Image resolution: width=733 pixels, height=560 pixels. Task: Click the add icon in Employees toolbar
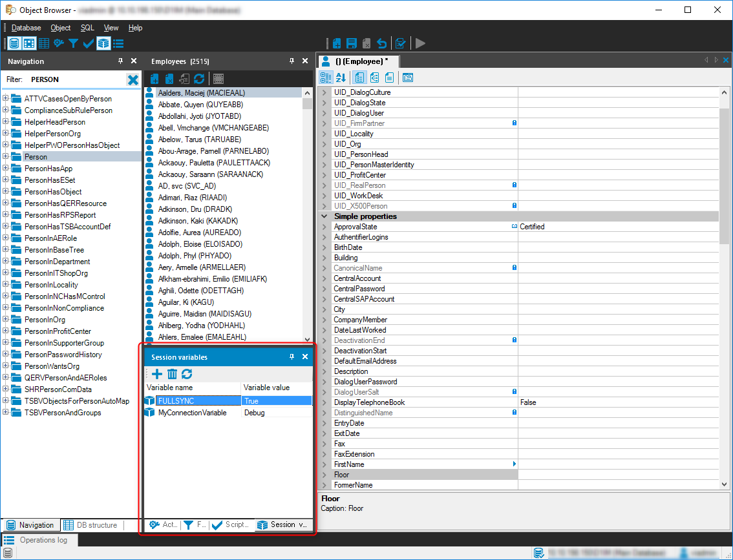(x=154, y=79)
